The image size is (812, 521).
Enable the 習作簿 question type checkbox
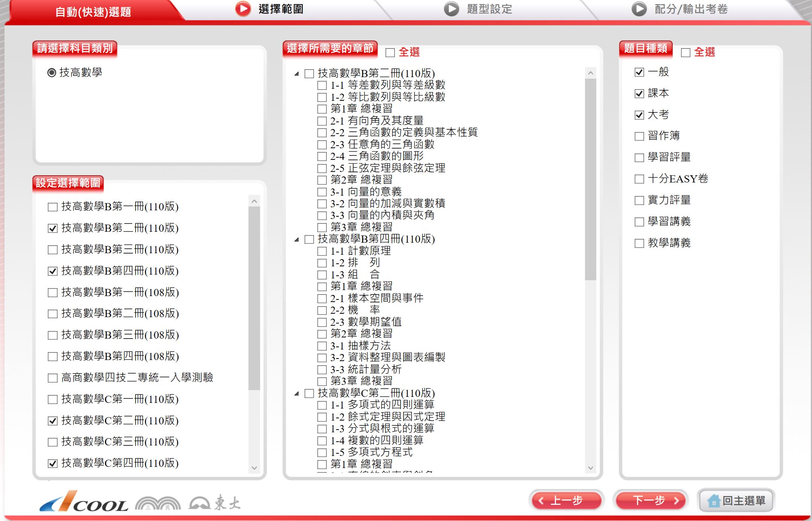pyautogui.click(x=639, y=136)
